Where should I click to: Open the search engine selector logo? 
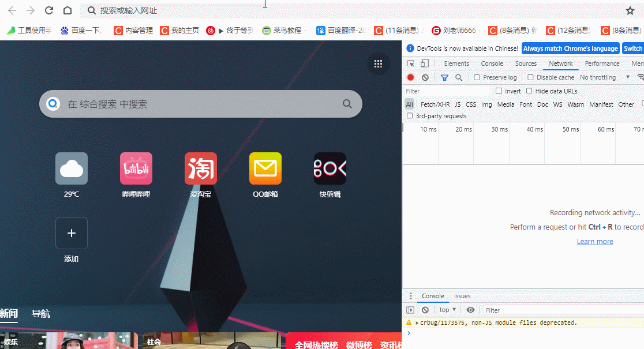coord(53,104)
